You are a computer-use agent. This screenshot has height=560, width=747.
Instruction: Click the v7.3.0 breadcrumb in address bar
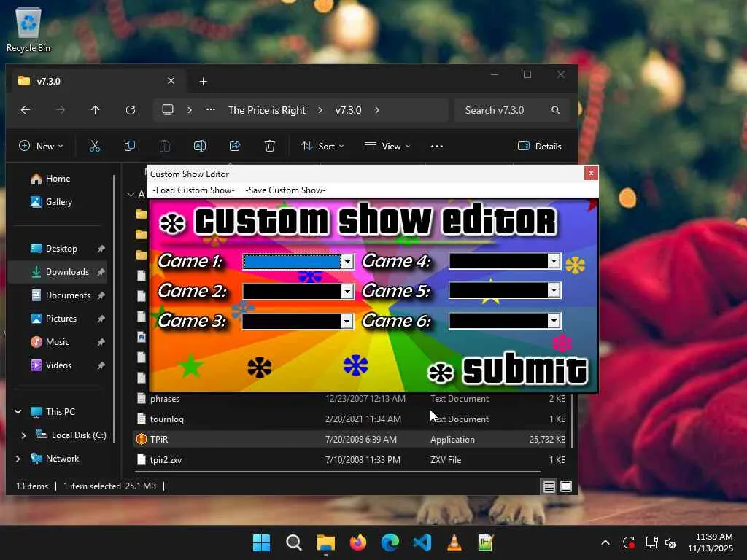click(348, 110)
